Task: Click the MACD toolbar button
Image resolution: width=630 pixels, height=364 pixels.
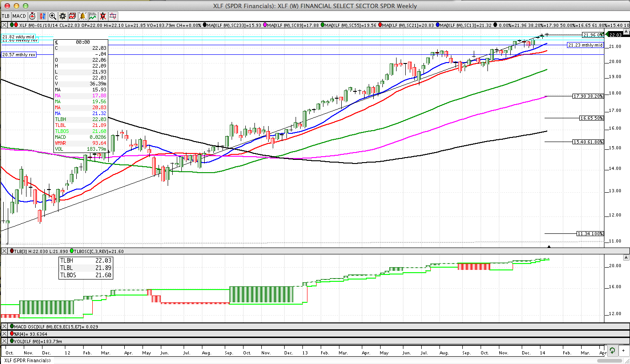Action: (19, 16)
